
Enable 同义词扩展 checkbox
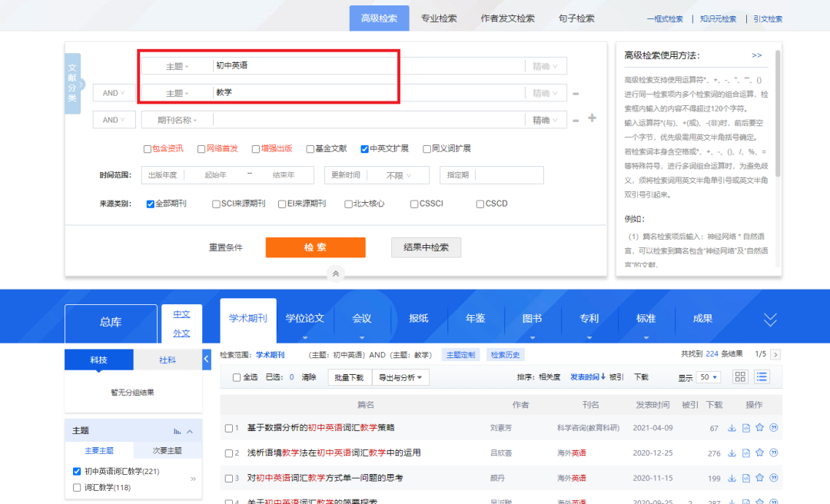(427, 149)
